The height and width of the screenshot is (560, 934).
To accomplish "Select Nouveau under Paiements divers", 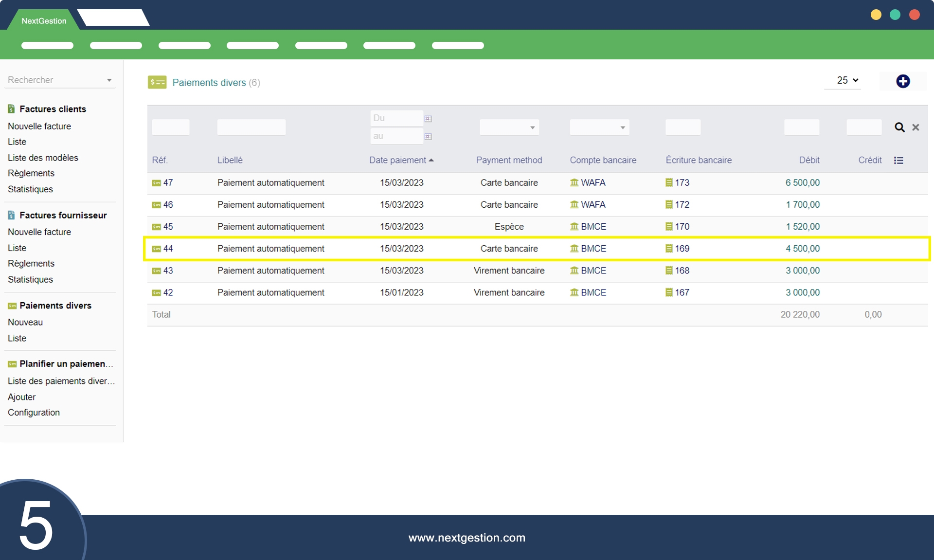I will [25, 322].
